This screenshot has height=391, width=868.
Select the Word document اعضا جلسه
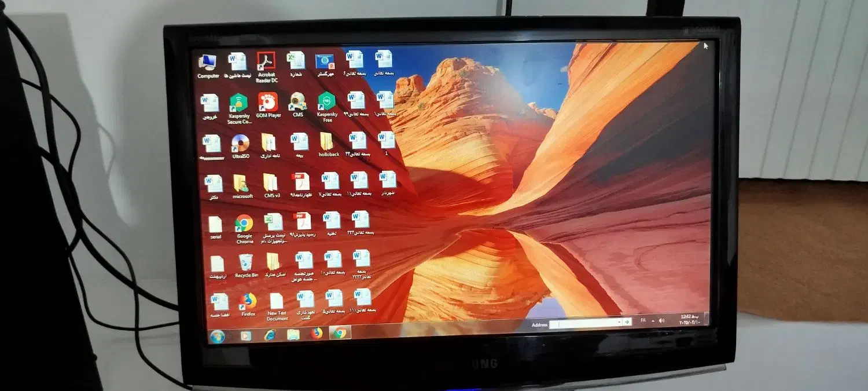(x=219, y=305)
